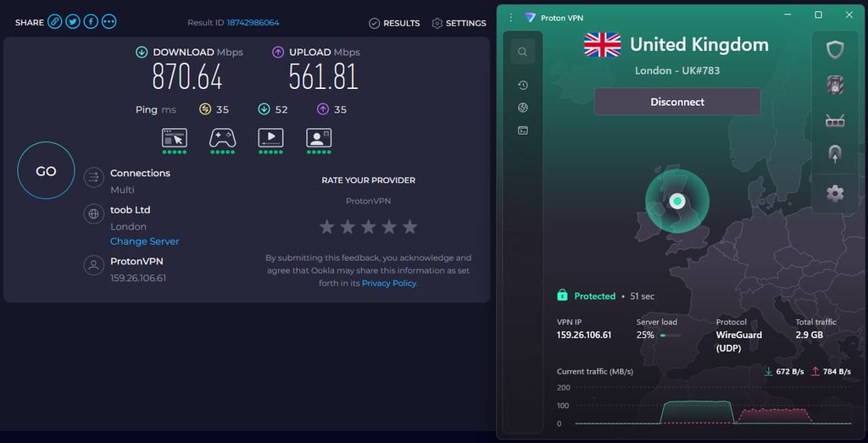The image size is (868, 443).
Task: Click the download speed arrow icon
Action: point(142,52)
